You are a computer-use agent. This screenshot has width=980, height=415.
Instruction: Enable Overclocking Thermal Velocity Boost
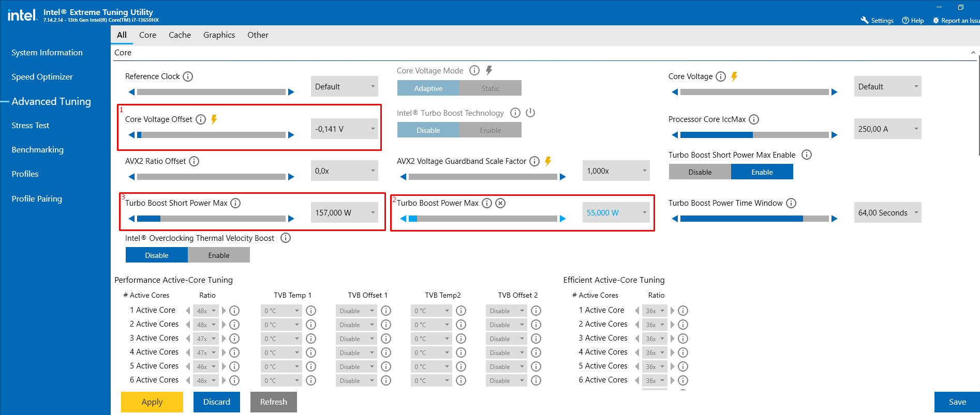(219, 255)
